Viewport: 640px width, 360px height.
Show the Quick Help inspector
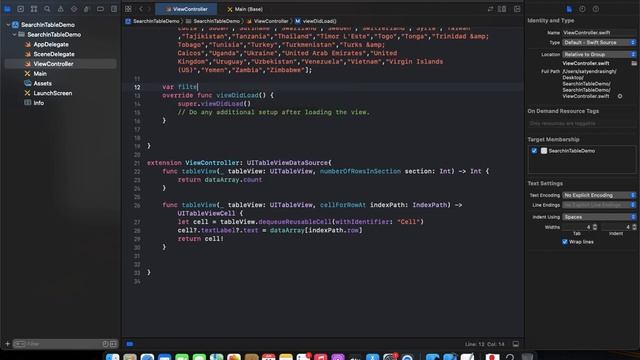point(596,9)
